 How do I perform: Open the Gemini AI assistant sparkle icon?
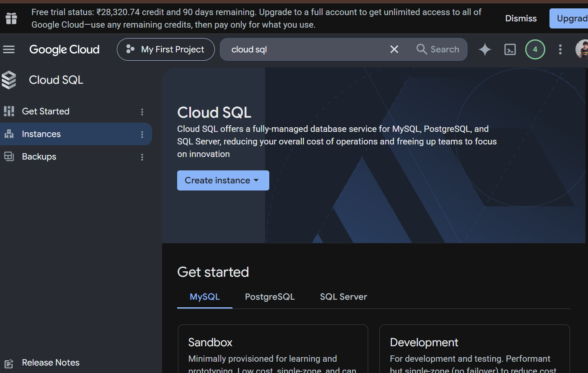tap(485, 49)
